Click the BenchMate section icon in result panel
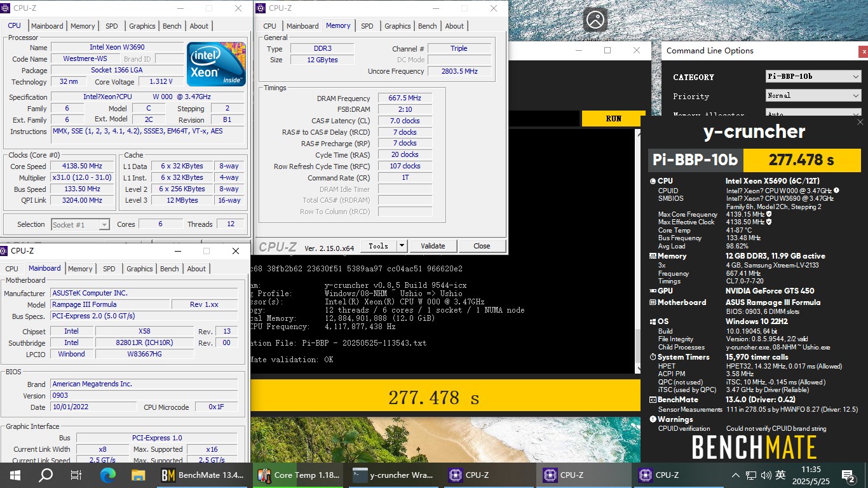 653,400
